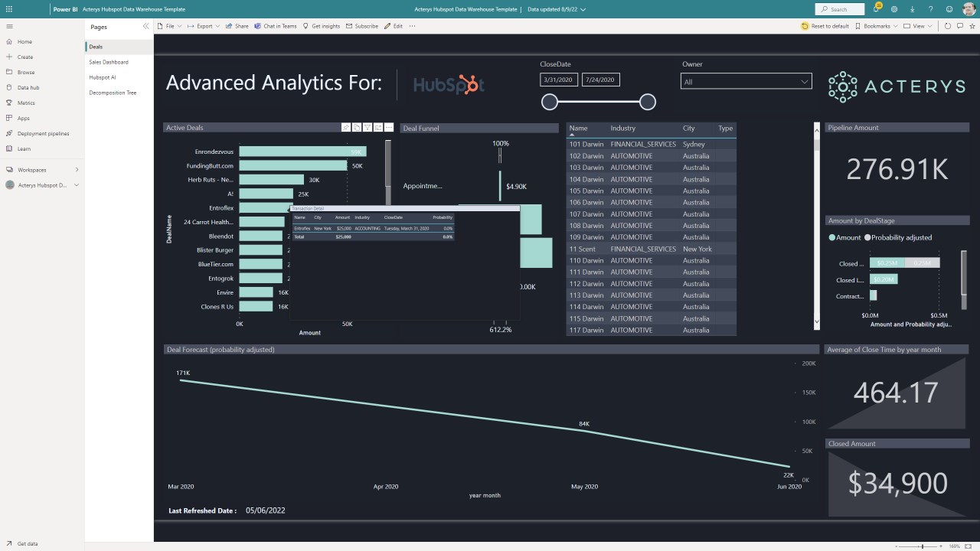Open more options on Active Deals visual
This screenshot has height=551, width=980.
(389, 127)
